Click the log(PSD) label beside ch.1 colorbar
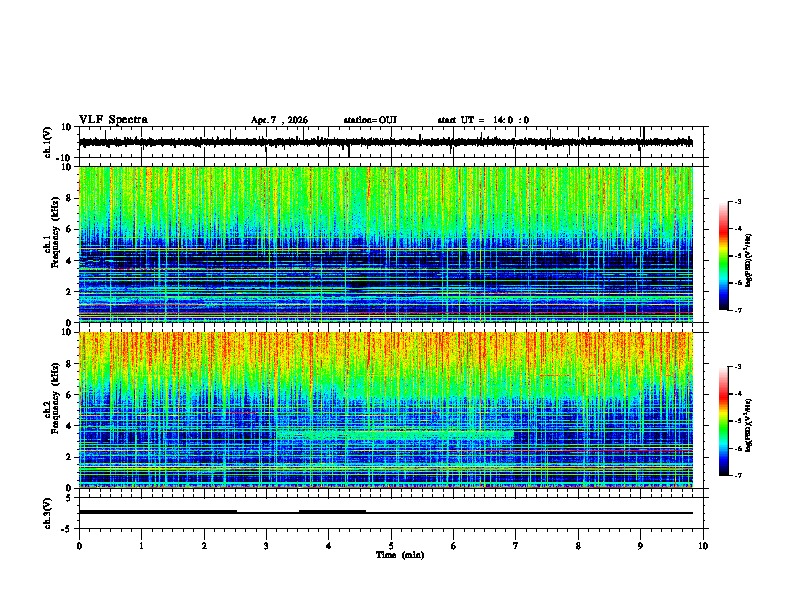 [749, 261]
